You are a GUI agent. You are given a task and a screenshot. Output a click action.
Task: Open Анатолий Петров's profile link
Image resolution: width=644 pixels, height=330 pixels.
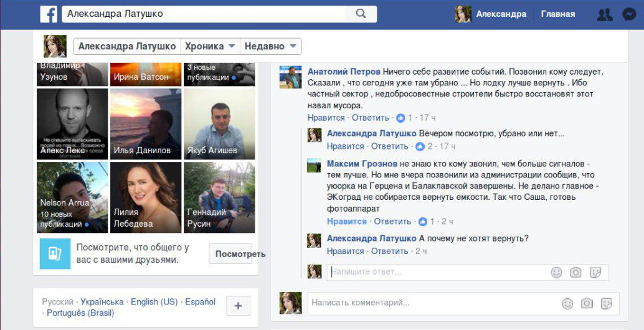(x=344, y=72)
